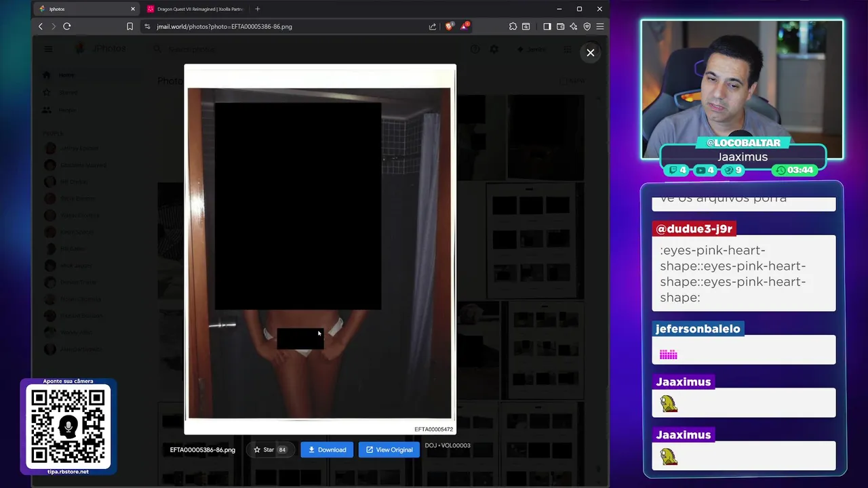Share this page icon in address bar
This screenshot has height=488, width=868.
tap(433, 26)
